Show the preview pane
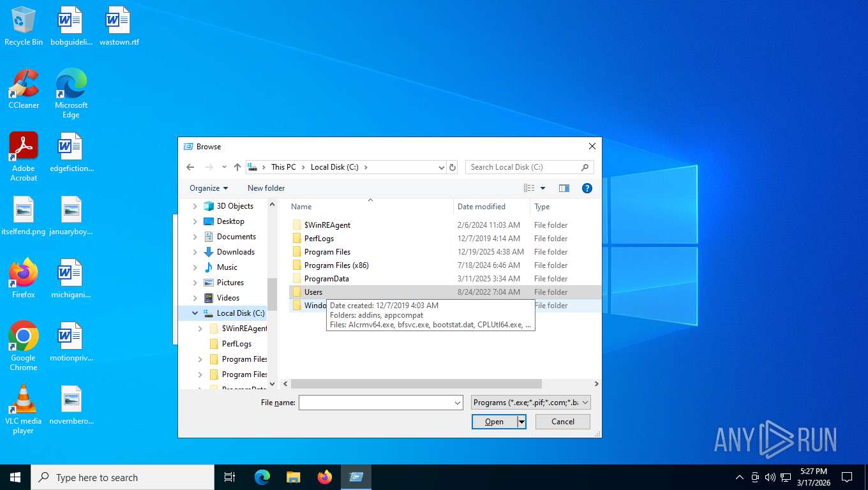The height and width of the screenshot is (490, 868). (x=564, y=188)
